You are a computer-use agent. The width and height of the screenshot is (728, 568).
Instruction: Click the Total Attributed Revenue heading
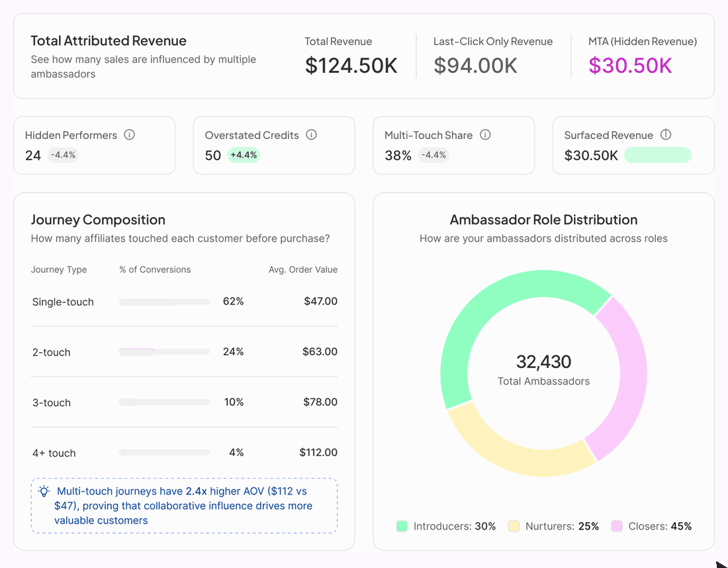coord(109,41)
